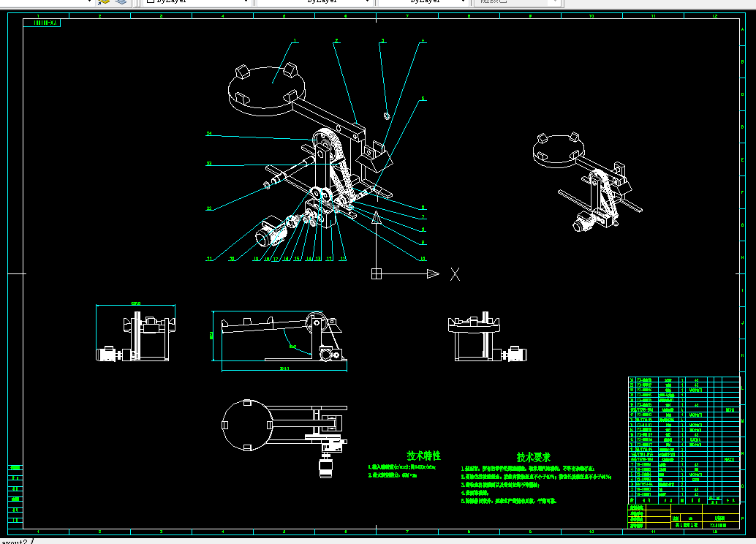Select balloon number 10 at bottom right
Image resolution: width=756 pixels, height=544 pixels.
423,259
